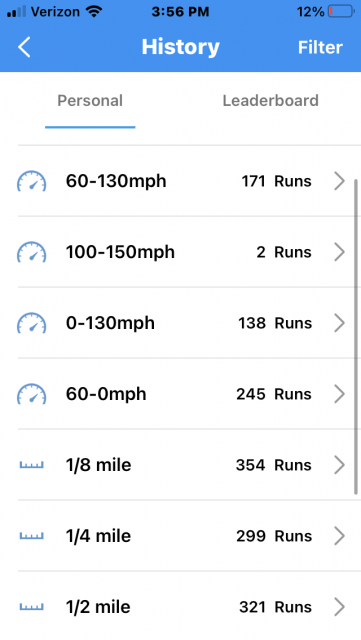Open the 100-150mph chevron arrow
The image size is (361, 640).
click(339, 252)
